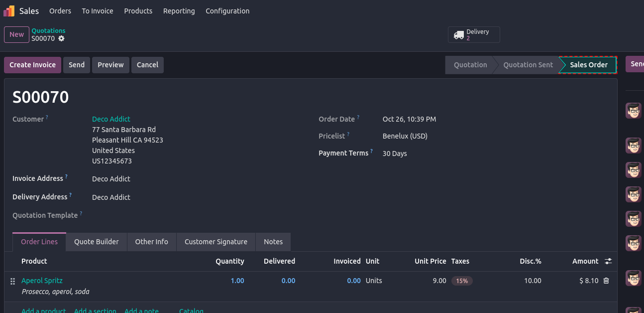The width and height of the screenshot is (644, 313).
Task: Open column settings adjust icon in table header
Action: (x=608, y=261)
